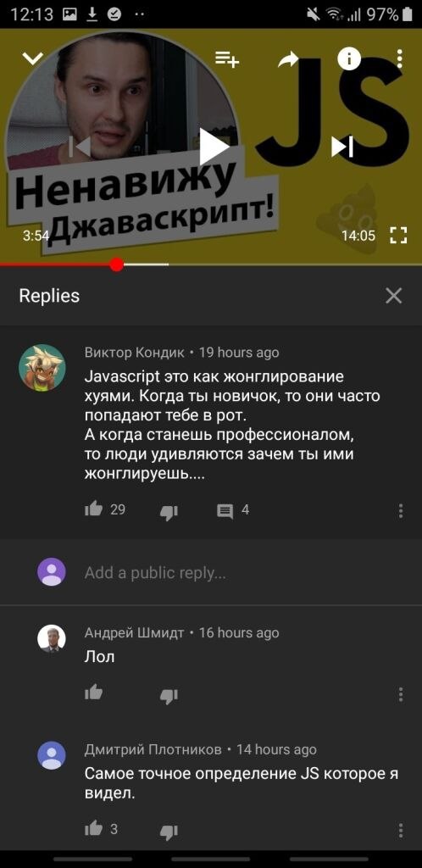Image resolution: width=422 pixels, height=868 pixels.
Task: Click the red seek bar handle
Action: tap(116, 264)
